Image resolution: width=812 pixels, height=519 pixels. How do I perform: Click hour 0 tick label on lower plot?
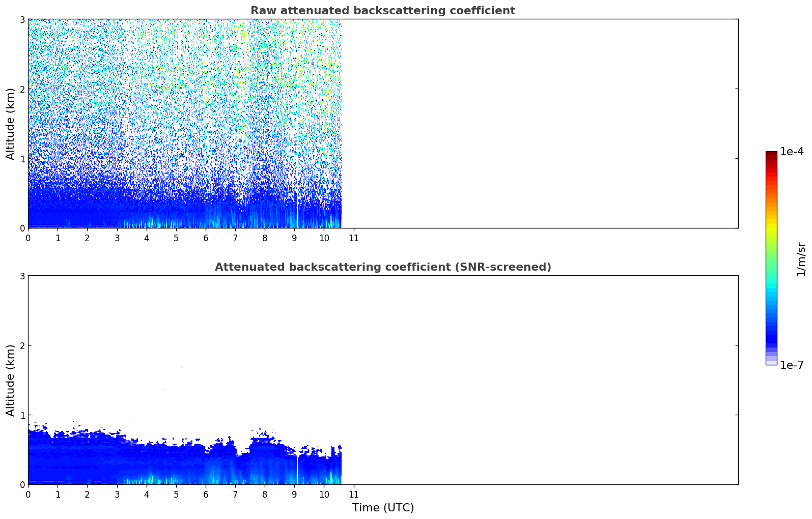(28, 495)
